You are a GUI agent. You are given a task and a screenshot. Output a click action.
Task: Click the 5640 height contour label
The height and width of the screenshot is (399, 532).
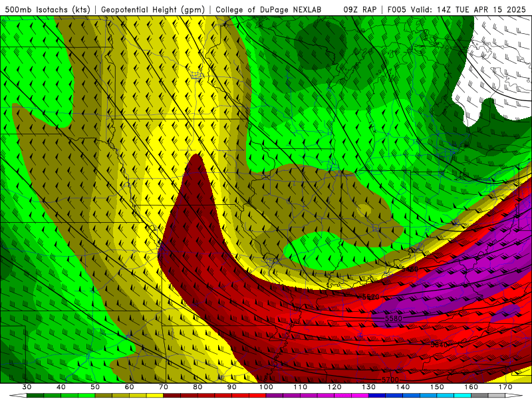coord(439,344)
